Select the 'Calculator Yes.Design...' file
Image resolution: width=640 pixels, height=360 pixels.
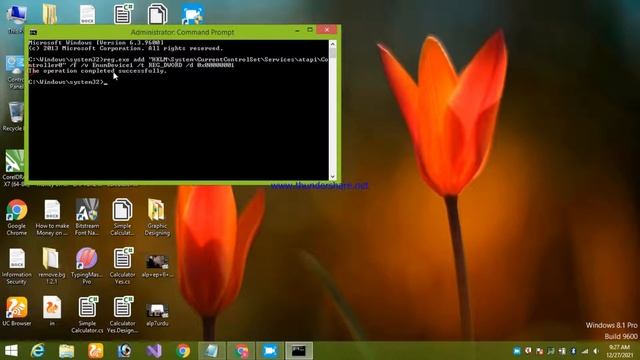coord(122,315)
